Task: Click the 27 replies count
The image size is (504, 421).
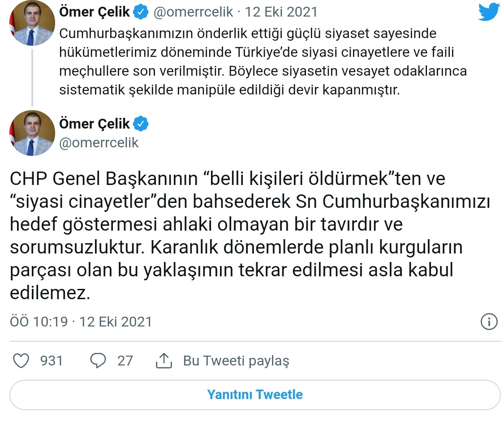Action: point(126,360)
